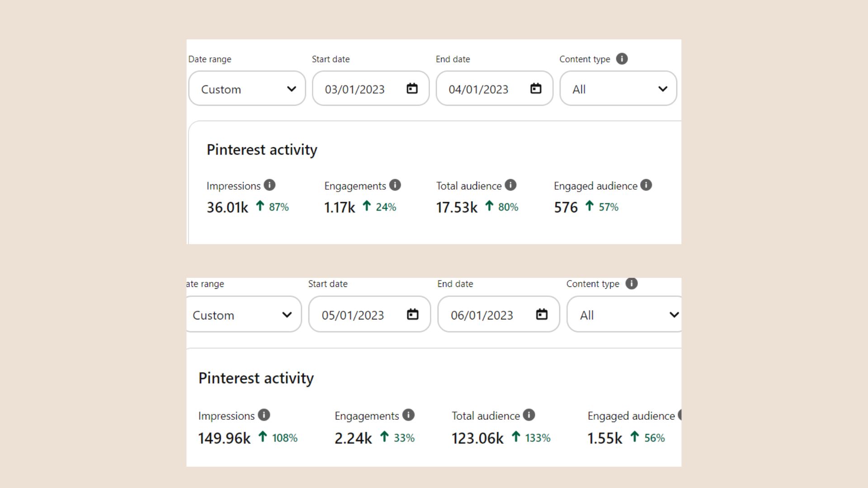Screen dimensions: 868x488
Task: Click info icon beside bottom Total audience
Action: pyautogui.click(x=529, y=415)
